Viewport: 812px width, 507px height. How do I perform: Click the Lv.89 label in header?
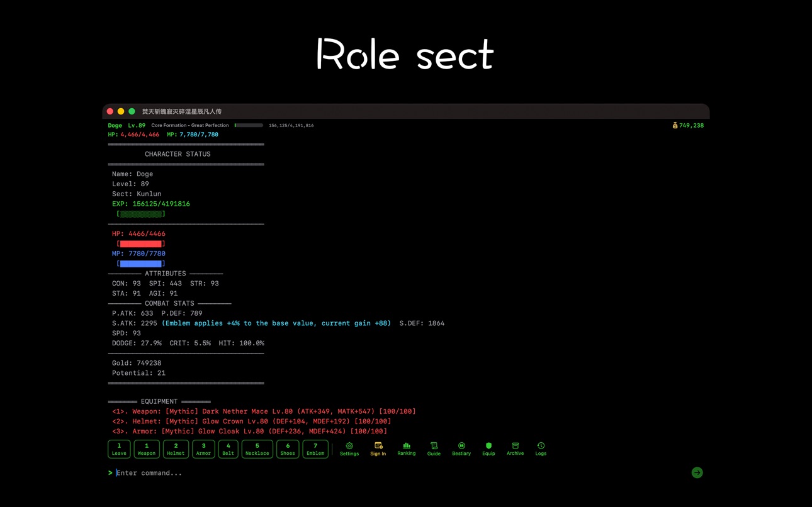click(x=137, y=125)
